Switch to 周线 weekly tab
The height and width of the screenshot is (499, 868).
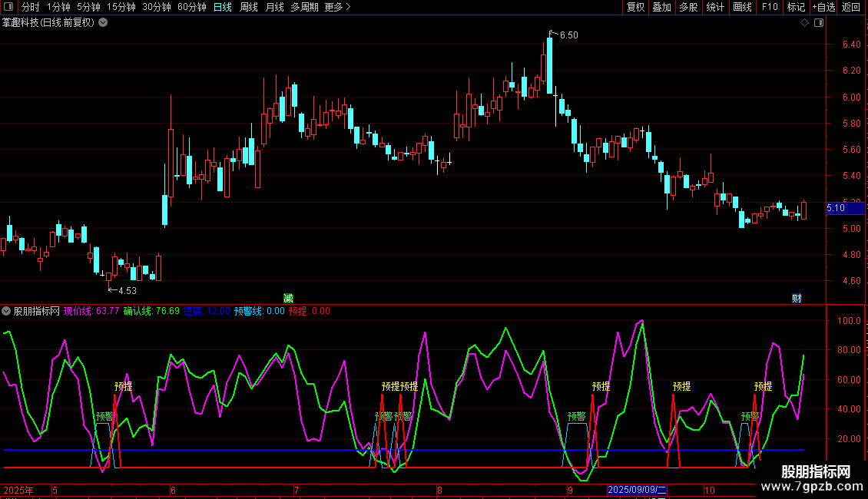(249, 7)
